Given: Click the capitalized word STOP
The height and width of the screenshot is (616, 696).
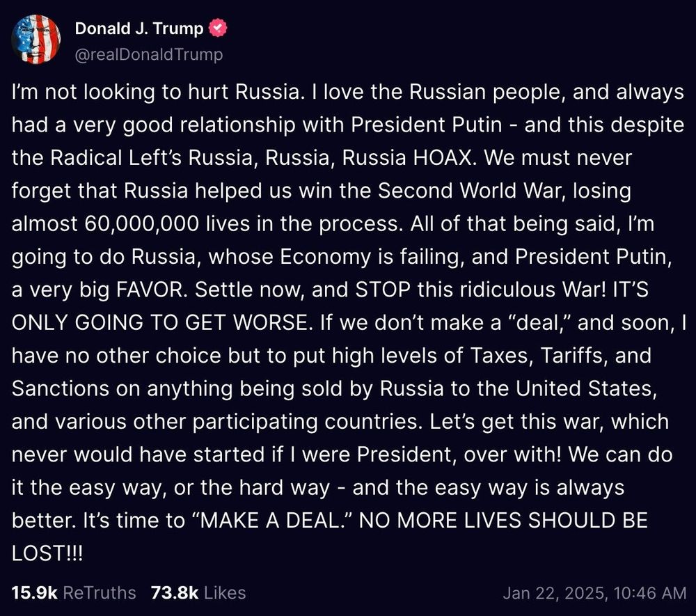Looking at the screenshot, I should (383, 290).
